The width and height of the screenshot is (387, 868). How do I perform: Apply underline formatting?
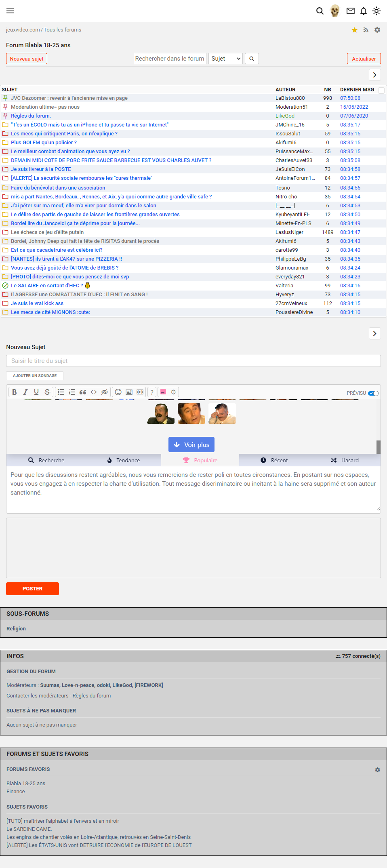point(36,392)
